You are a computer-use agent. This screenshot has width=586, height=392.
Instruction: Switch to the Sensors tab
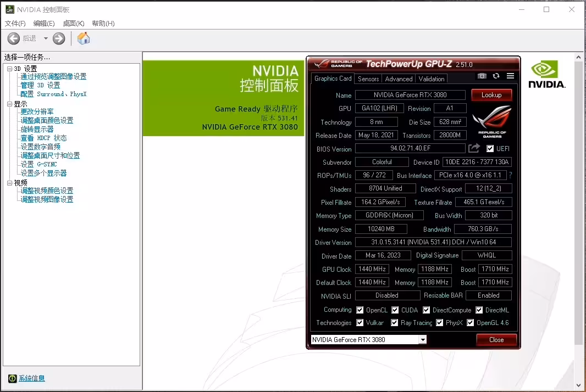pos(368,79)
